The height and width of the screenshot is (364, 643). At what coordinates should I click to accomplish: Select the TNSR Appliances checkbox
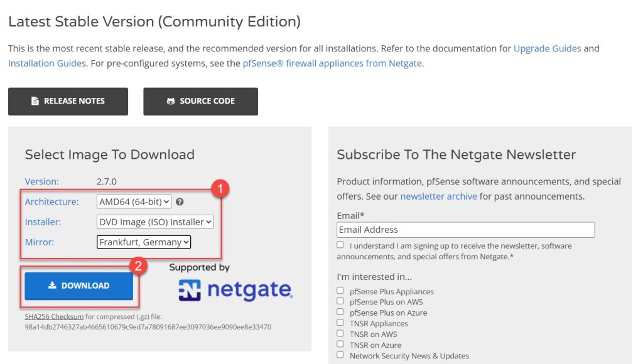click(340, 323)
